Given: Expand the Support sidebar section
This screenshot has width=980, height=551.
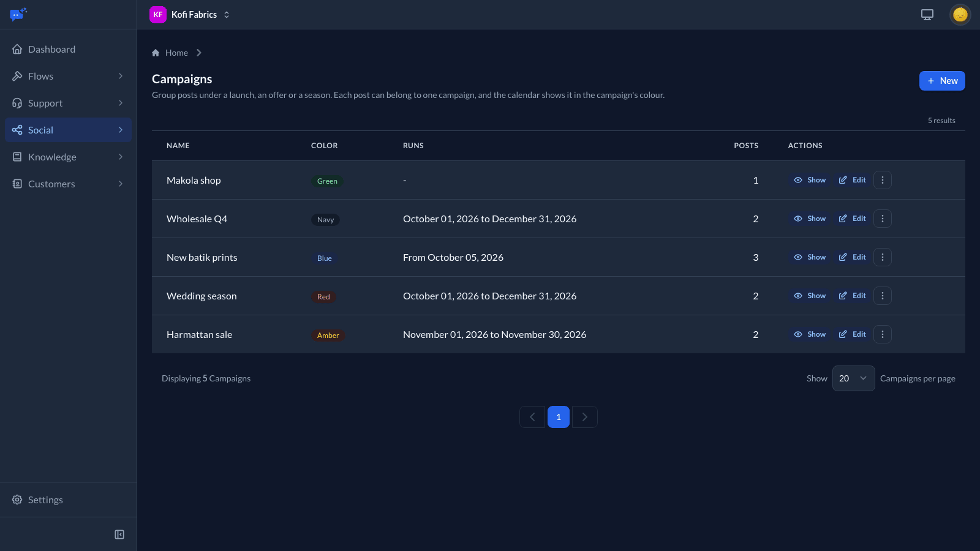Looking at the screenshot, I should click(68, 103).
